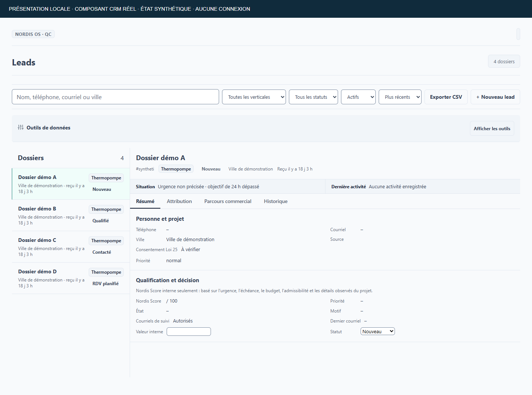Select Dossier démo A in the list
The height and width of the screenshot is (395, 532).
point(71,184)
